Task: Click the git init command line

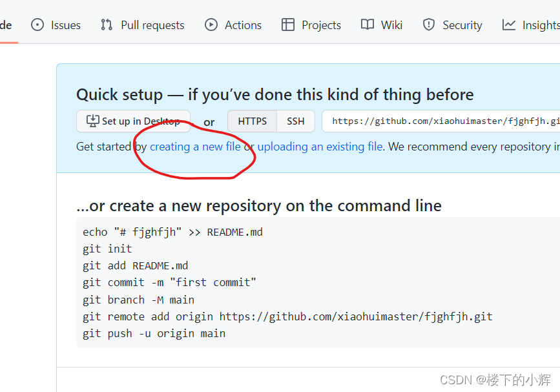Action: pos(107,249)
